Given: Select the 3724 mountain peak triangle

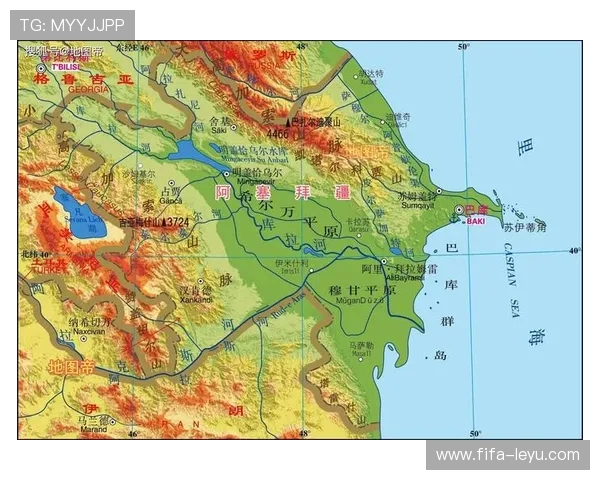Looking at the screenshot, I should [163, 221].
